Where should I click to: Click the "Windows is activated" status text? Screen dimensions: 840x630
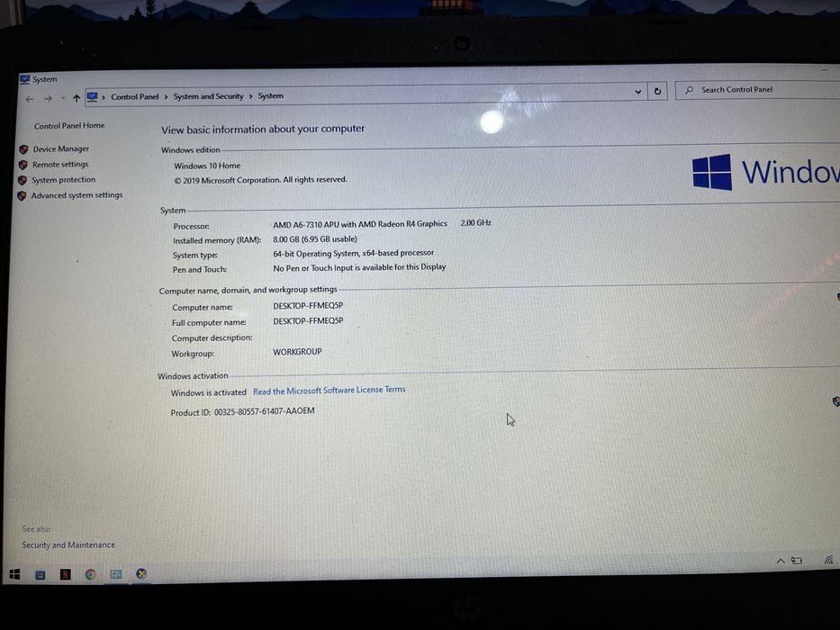tap(208, 392)
